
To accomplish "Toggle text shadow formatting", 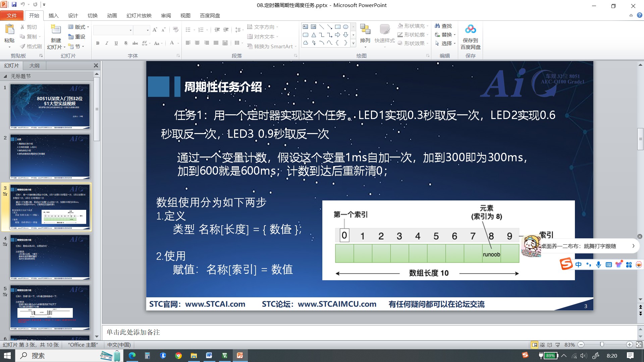I will (125, 43).
